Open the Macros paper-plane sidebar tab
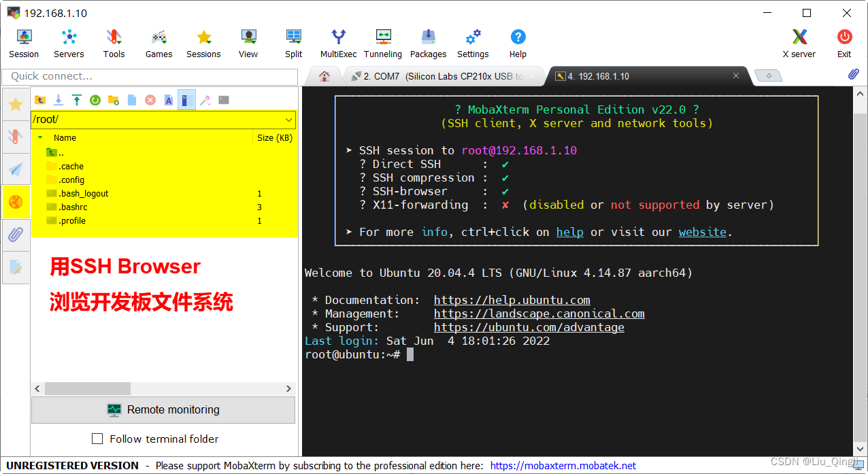 coord(16,169)
